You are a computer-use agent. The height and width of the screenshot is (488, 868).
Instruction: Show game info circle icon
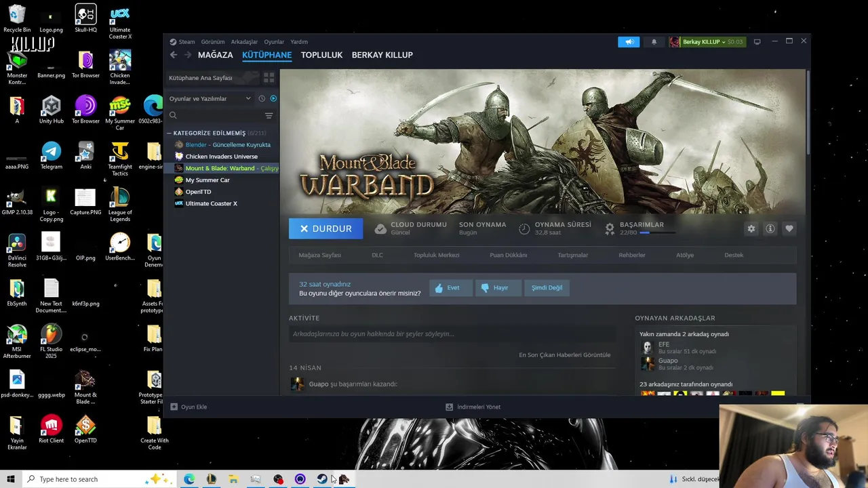pyautogui.click(x=770, y=229)
